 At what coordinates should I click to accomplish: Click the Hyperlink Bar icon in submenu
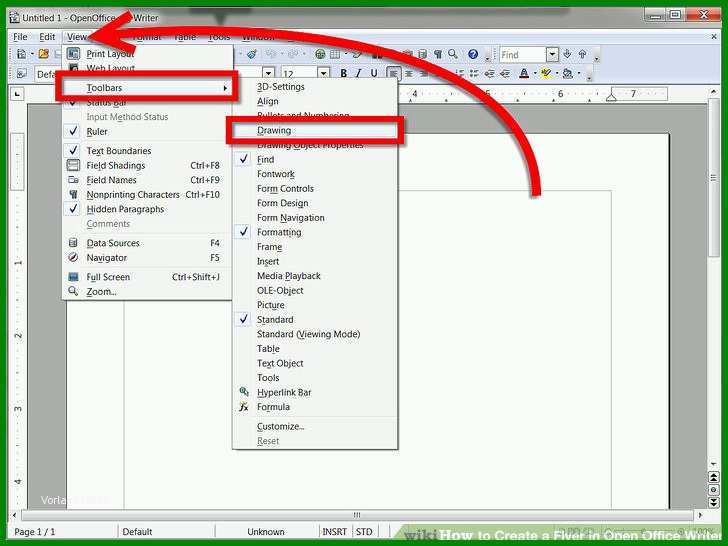click(244, 392)
